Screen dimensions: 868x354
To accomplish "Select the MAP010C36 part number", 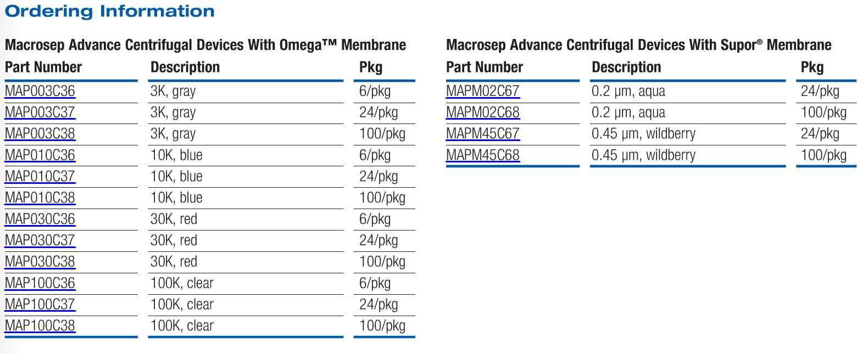I will coord(40,155).
